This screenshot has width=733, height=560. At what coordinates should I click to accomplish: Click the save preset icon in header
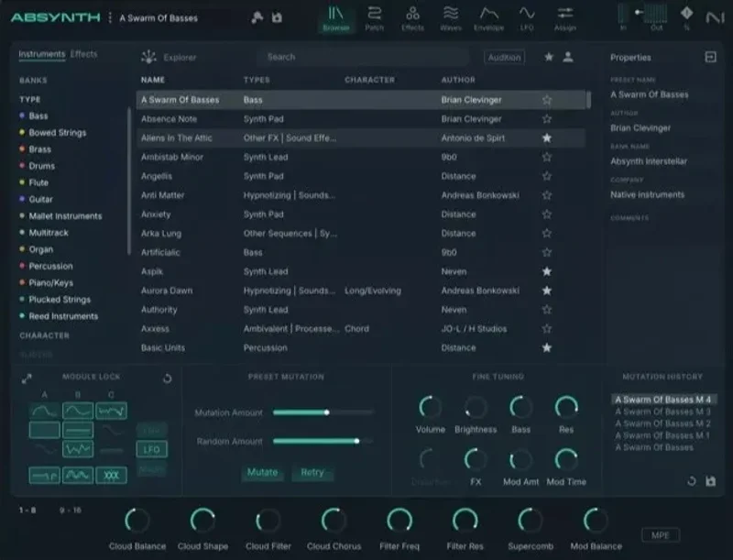(x=278, y=17)
